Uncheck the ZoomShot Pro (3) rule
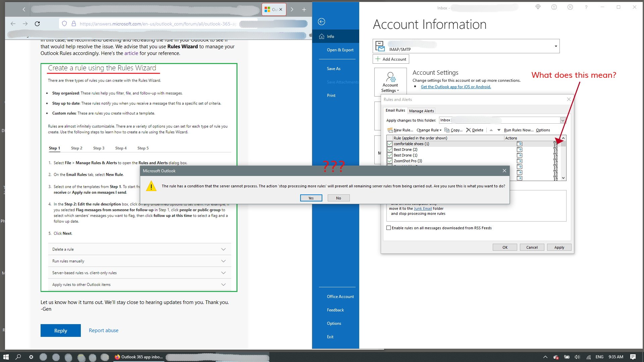Image resolution: width=644 pixels, height=362 pixels. click(x=390, y=161)
